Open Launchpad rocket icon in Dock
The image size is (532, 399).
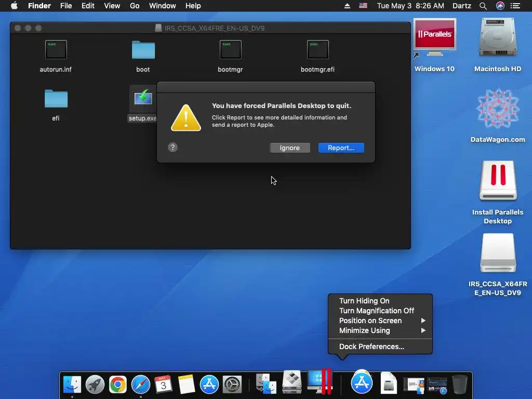(x=95, y=385)
